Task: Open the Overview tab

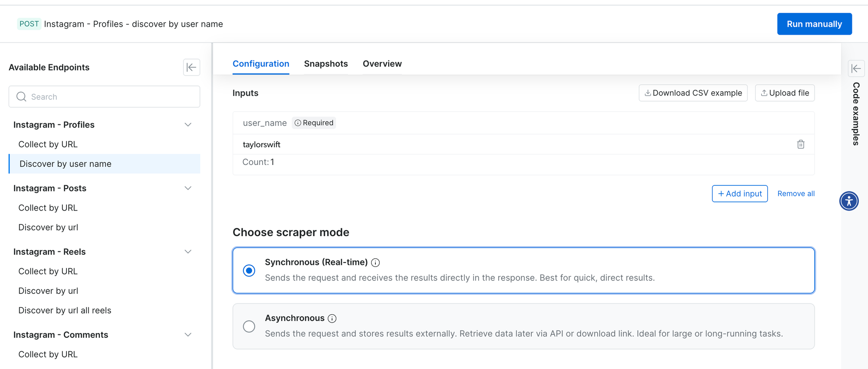Action: tap(382, 64)
